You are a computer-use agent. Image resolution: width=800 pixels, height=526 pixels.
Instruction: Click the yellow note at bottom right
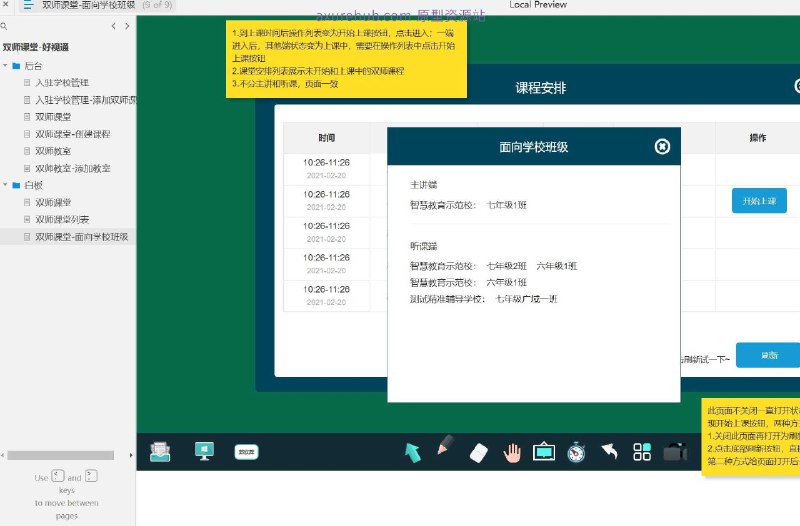(x=751, y=437)
